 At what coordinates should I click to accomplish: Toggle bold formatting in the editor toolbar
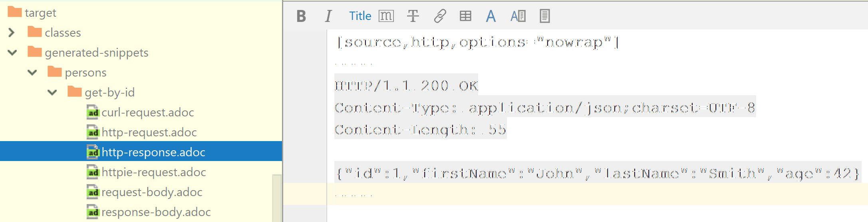[301, 16]
